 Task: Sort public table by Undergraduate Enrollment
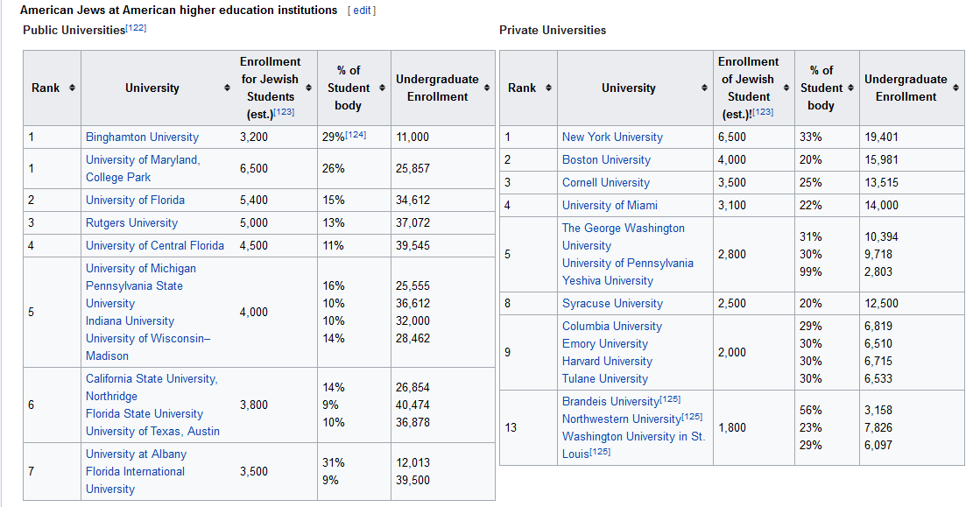(487, 88)
